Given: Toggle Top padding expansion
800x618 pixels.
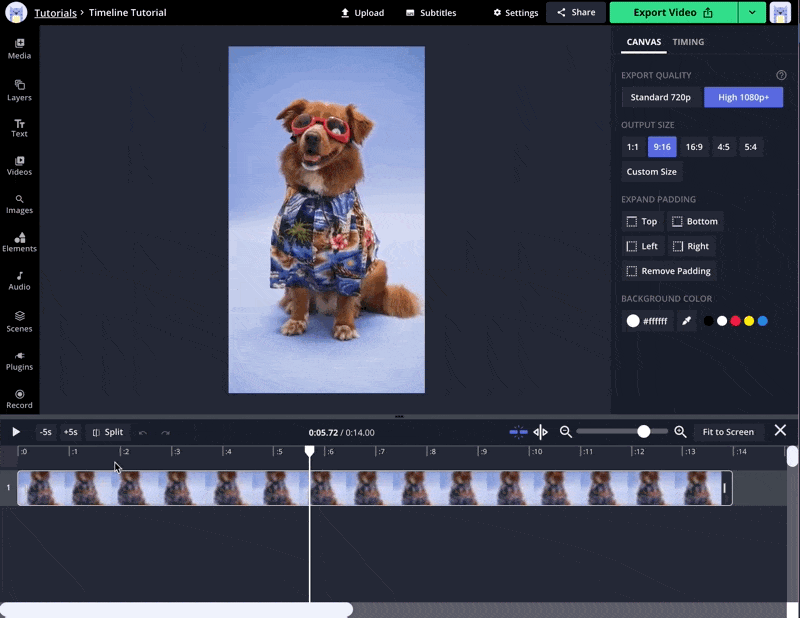Looking at the screenshot, I should coord(642,221).
